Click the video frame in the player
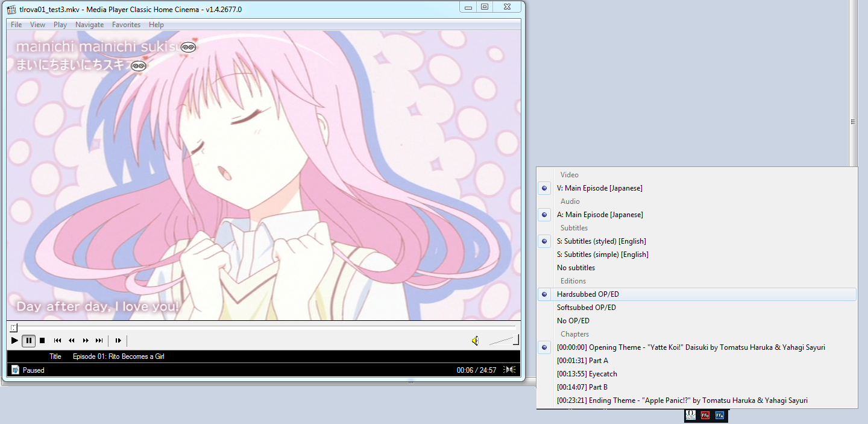 [x=263, y=176]
